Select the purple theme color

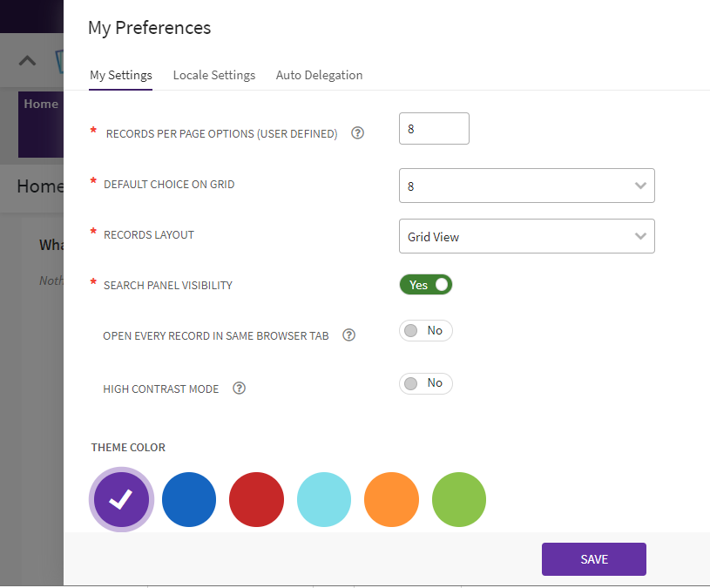[122, 499]
